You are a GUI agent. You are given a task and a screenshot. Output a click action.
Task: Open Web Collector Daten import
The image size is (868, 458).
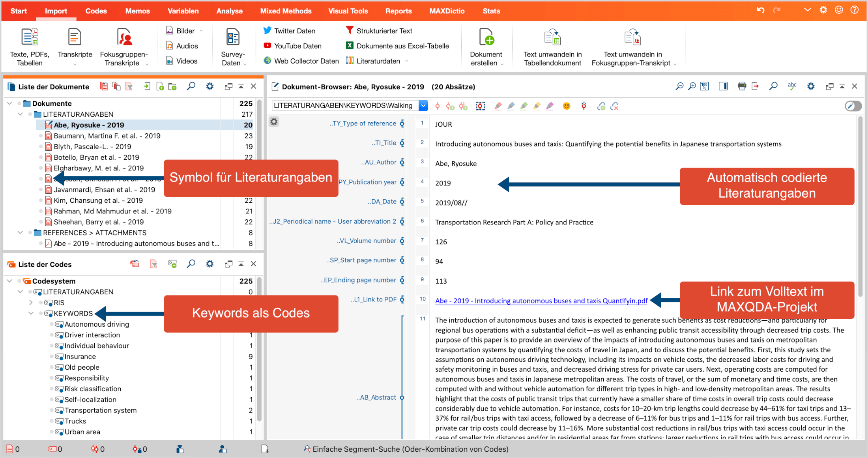click(x=301, y=61)
